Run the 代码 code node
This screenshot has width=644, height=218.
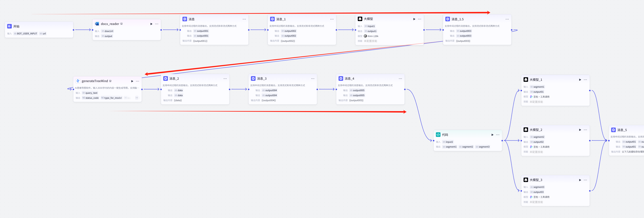492,135
